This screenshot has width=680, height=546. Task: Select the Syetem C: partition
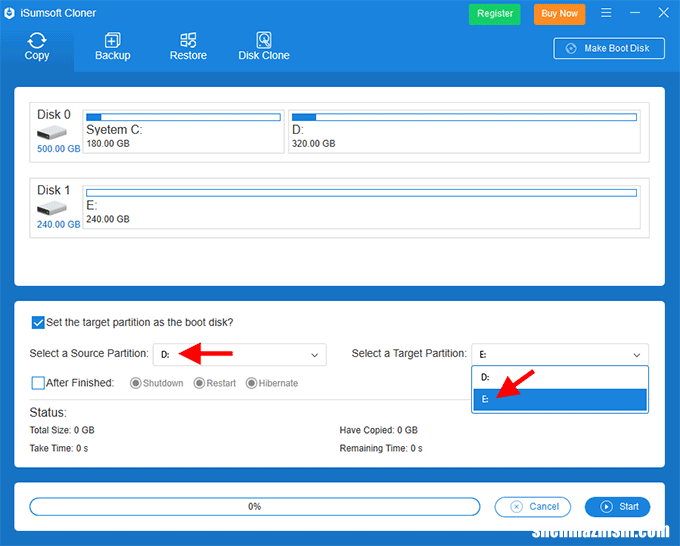tap(183, 131)
